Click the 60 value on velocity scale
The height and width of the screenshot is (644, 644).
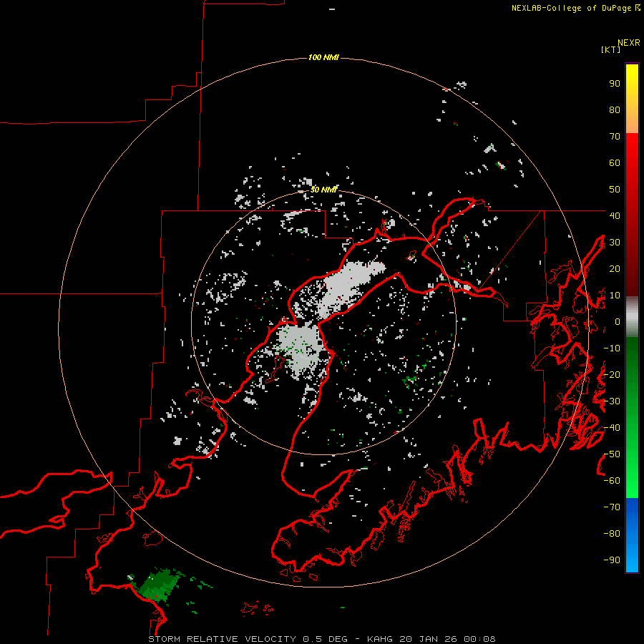(x=615, y=163)
